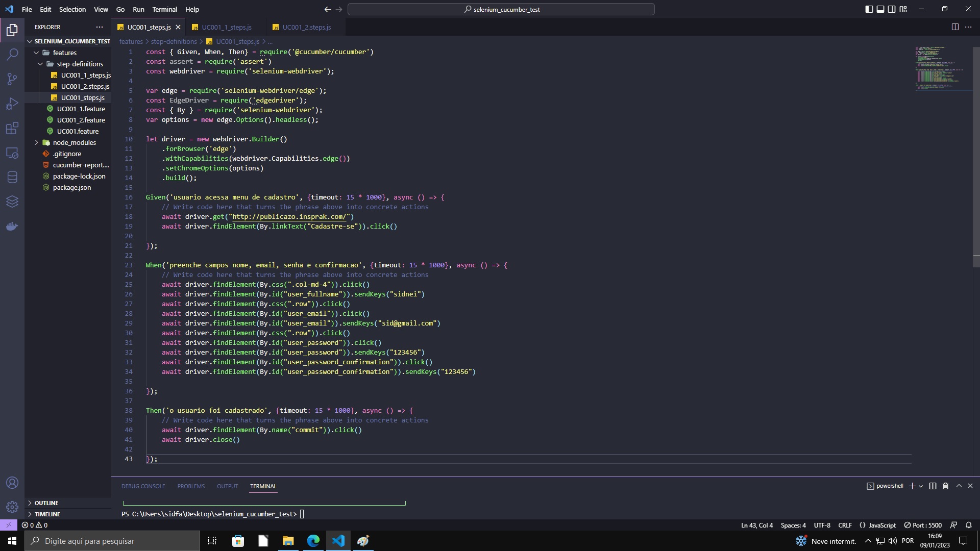Switch to the DEBUG CONSOLE tab
Image resolution: width=980 pixels, height=551 pixels.
[143, 486]
